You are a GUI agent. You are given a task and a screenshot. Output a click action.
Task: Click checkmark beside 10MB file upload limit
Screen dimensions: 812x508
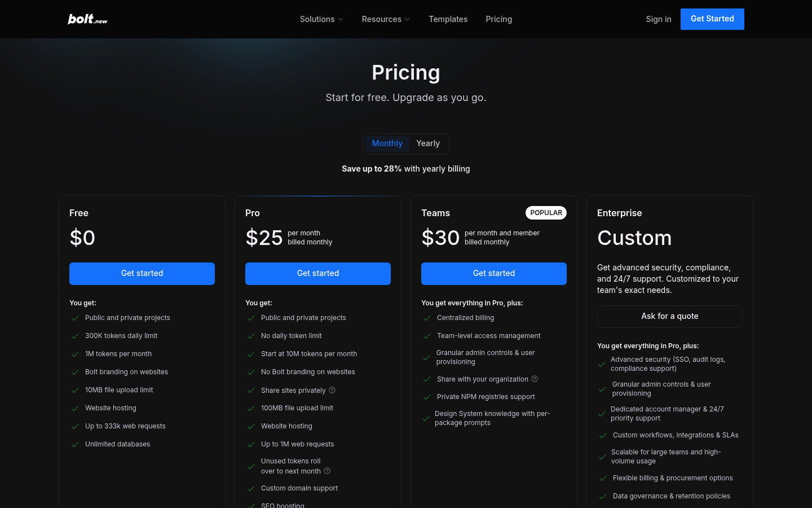tap(75, 390)
